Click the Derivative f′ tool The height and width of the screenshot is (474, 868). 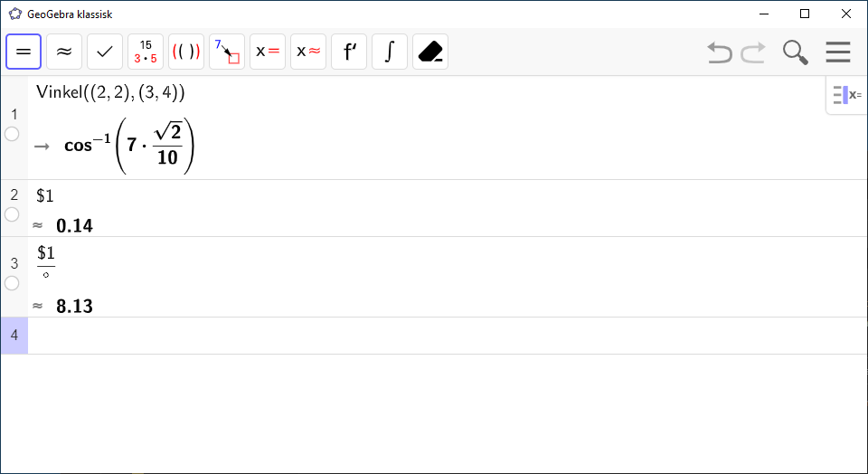pyautogui.click(x=349, y=52)
